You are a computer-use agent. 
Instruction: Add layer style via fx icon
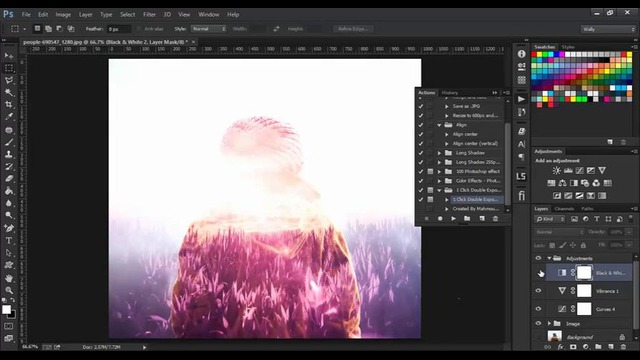point(560,347)
